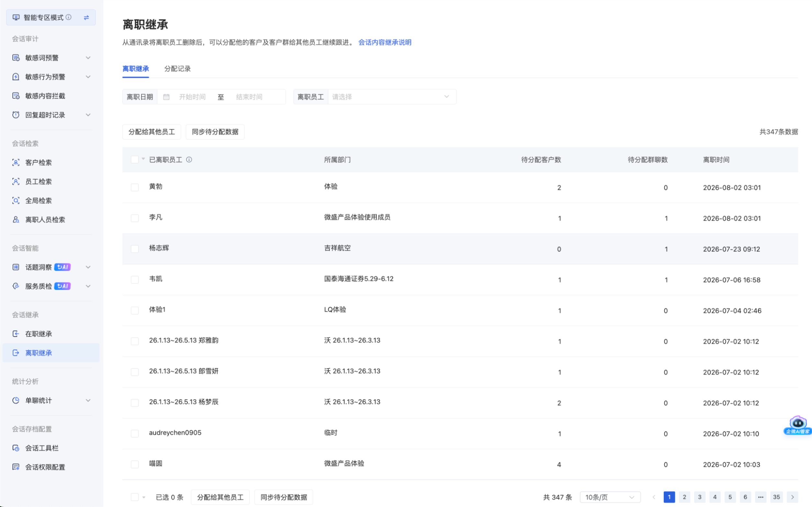Screen dimensions: 812x507
Task: Select the 杨志辉 row checkbox
Action: [135, 249]
